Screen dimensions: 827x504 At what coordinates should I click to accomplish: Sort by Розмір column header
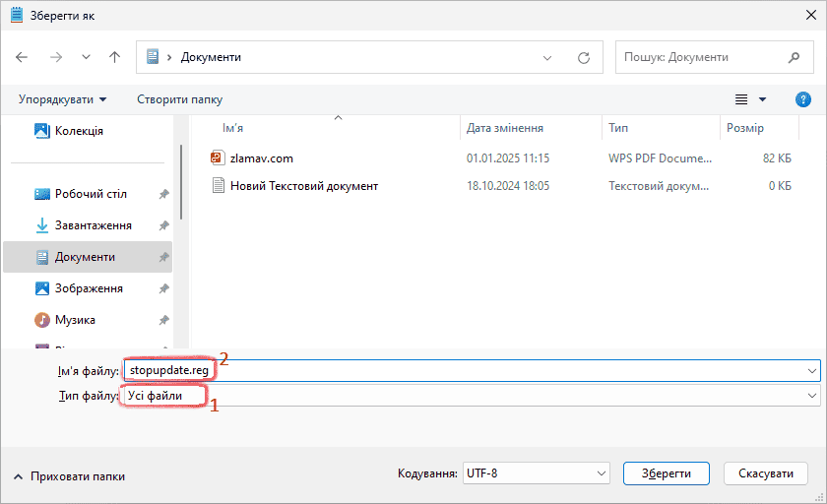(x=744, y=128)
